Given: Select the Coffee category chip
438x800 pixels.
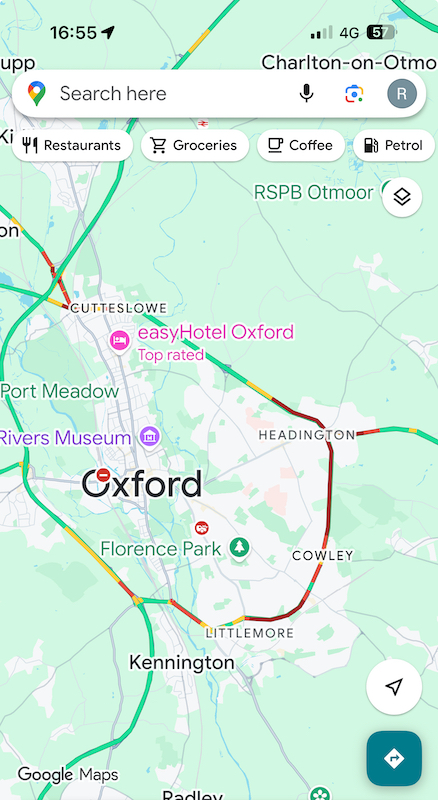Looking at the screenshot, I should pos(301,145).
